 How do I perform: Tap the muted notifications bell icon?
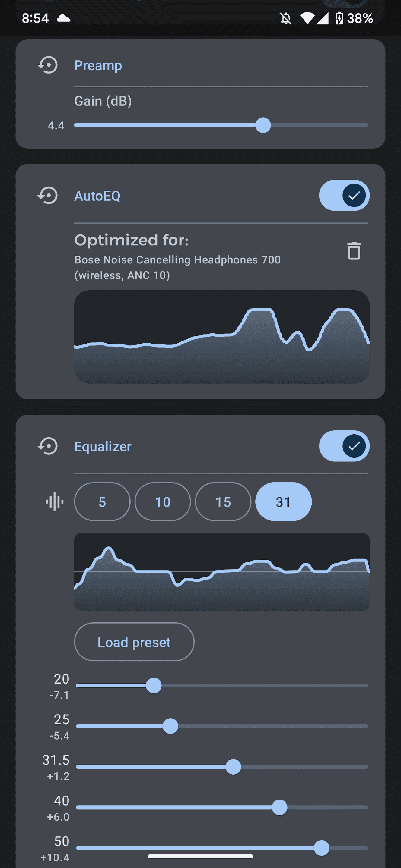point(286,18)
